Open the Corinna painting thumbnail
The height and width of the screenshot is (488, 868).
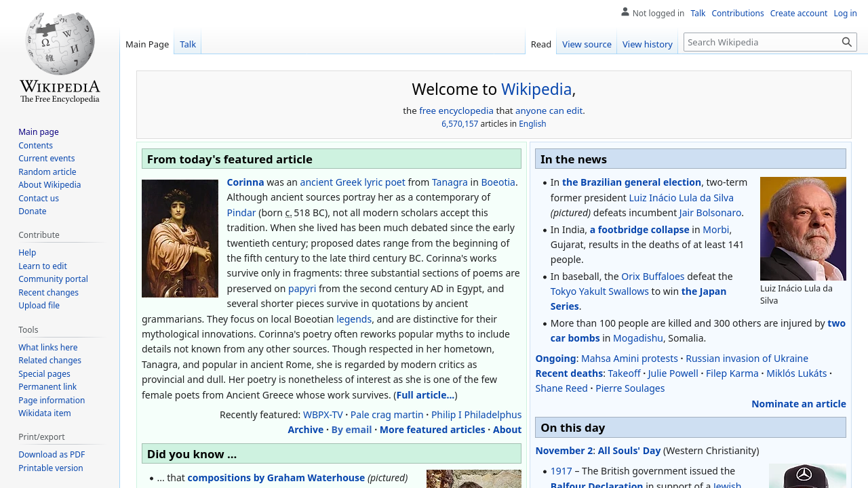click(x=180, y=239)
